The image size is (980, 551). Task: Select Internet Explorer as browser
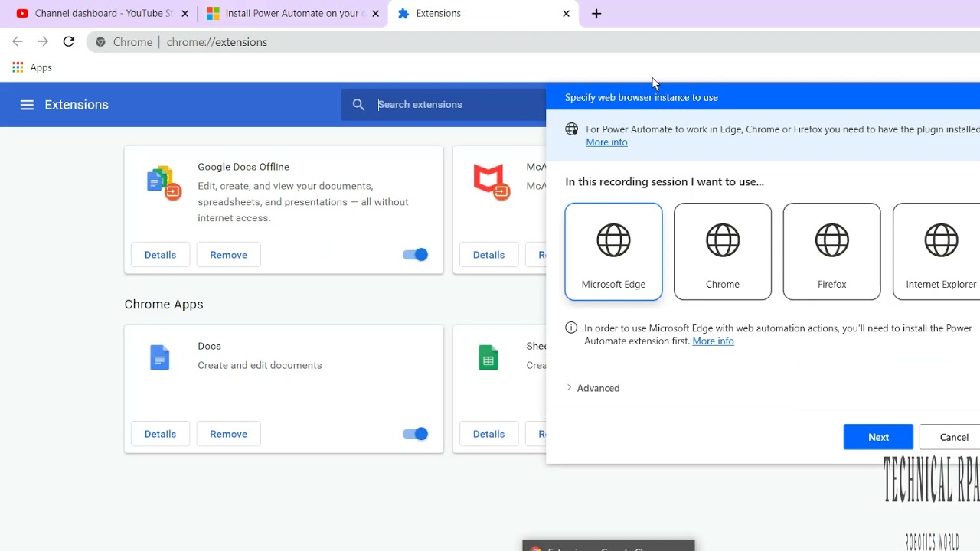(936, 252)
